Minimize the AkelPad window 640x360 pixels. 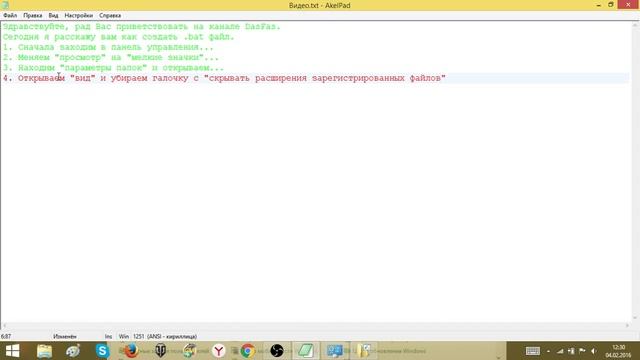coord(599,5)
